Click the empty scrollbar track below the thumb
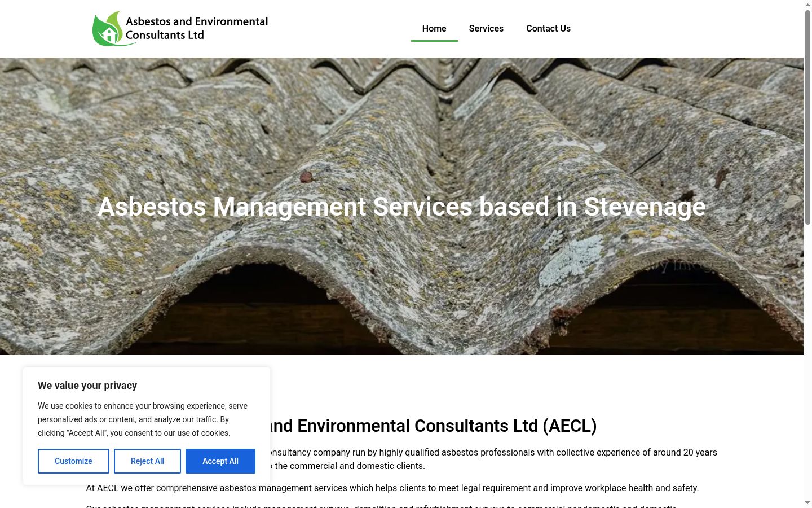 click(x=807, y=361)
